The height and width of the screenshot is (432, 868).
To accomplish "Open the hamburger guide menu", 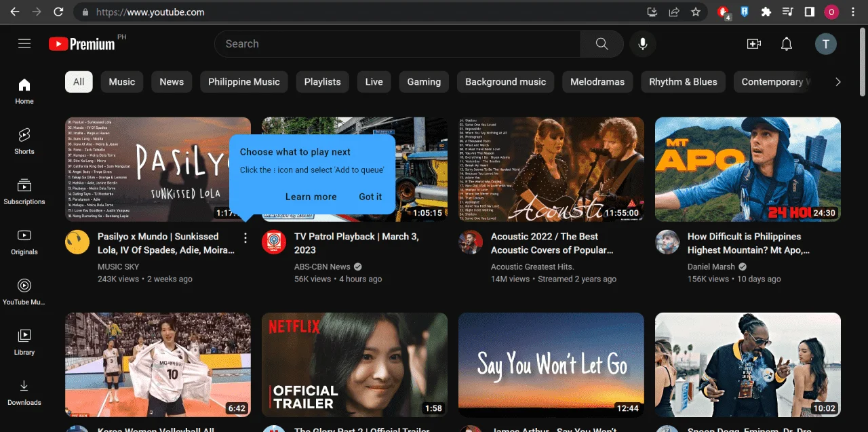I will (x=24, y=44).
